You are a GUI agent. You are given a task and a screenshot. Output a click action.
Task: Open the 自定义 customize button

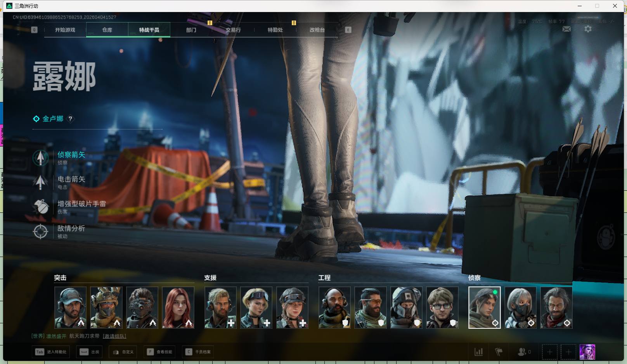pyautogui.click(x=123, y=352)
